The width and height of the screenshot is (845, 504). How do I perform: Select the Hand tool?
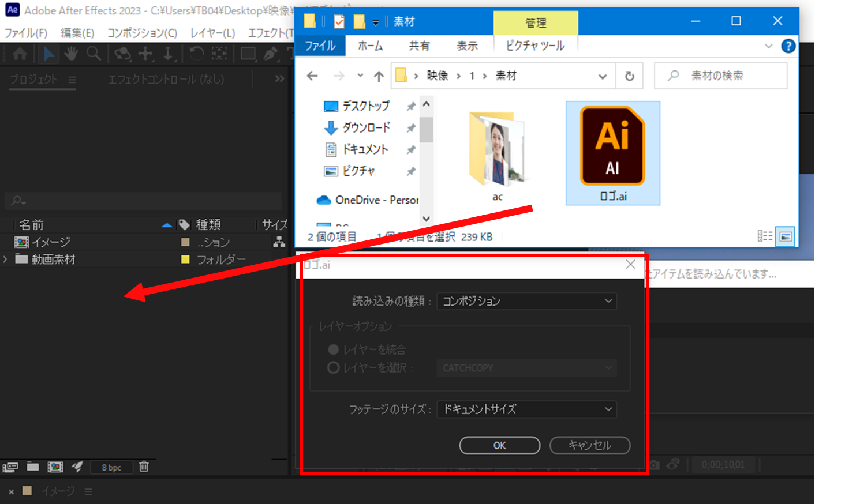click(x=72, y=54)
